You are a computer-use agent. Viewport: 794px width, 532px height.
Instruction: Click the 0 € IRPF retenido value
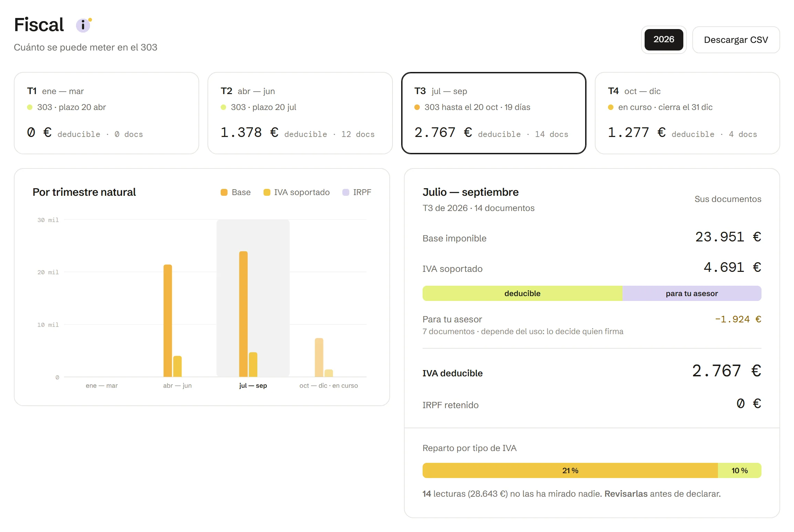click(749, 404)
